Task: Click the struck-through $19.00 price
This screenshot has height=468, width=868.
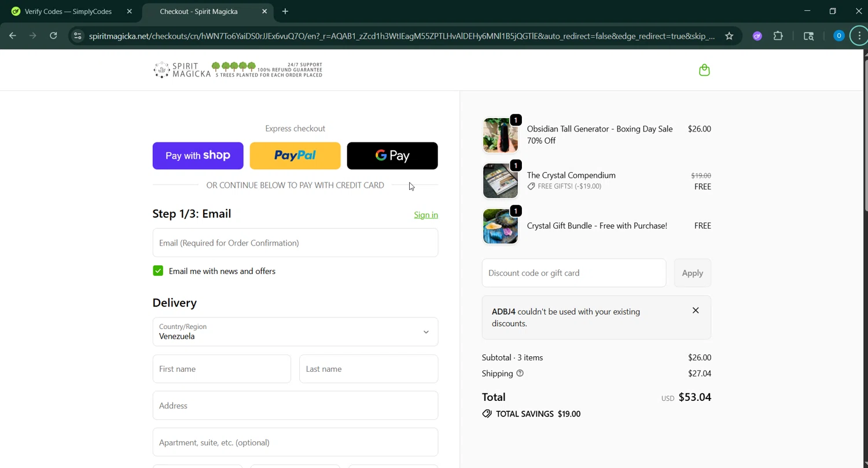Action: pyautogui.click(x=701, y=175)
